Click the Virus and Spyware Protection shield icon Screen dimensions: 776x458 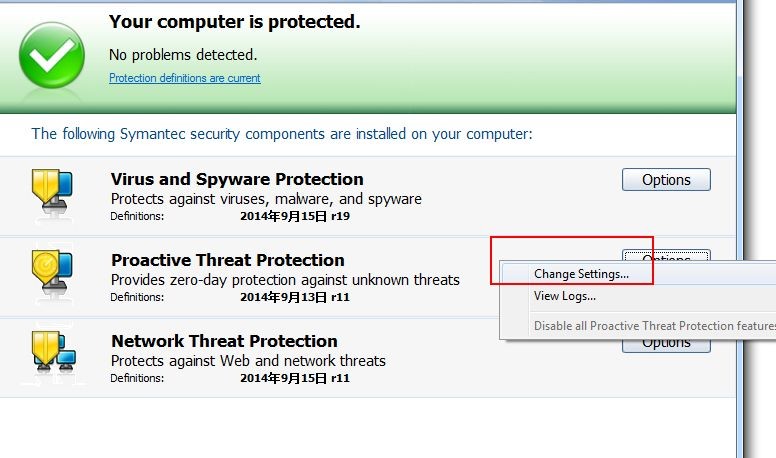(x=52, y=192)
